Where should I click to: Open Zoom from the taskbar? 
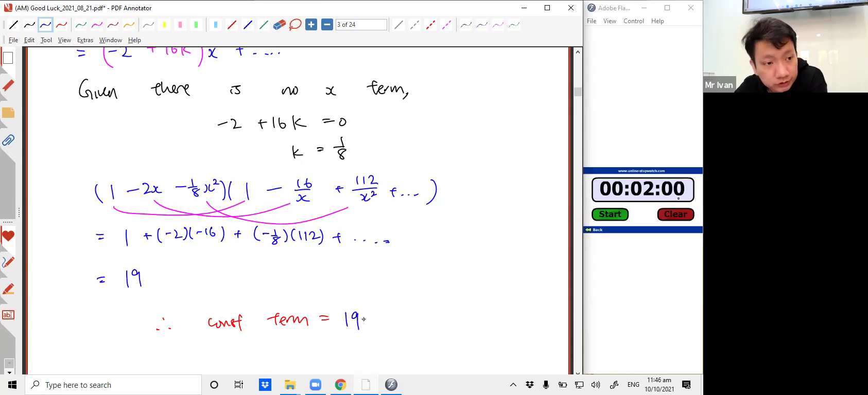tap(315, 385)
